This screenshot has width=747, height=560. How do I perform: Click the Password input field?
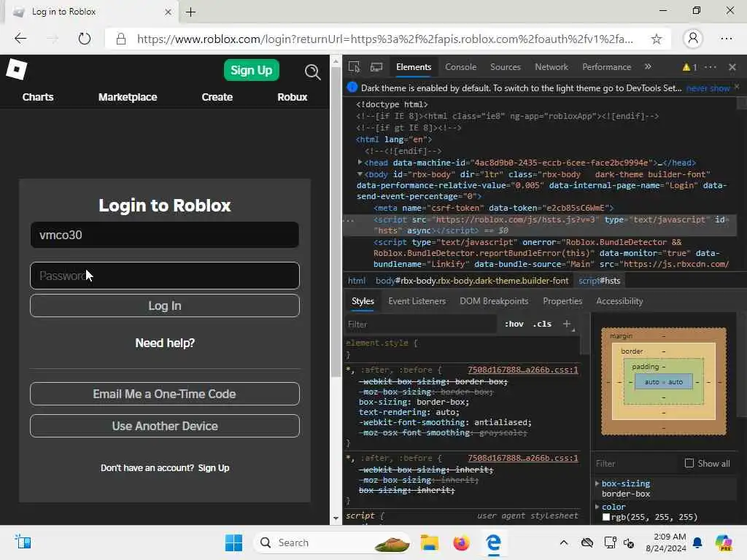[165, 276]
